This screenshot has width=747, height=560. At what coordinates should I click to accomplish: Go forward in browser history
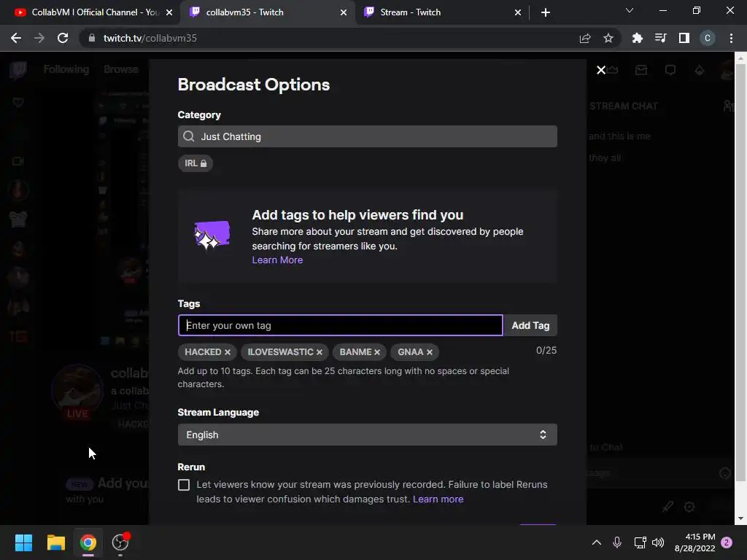39,38
